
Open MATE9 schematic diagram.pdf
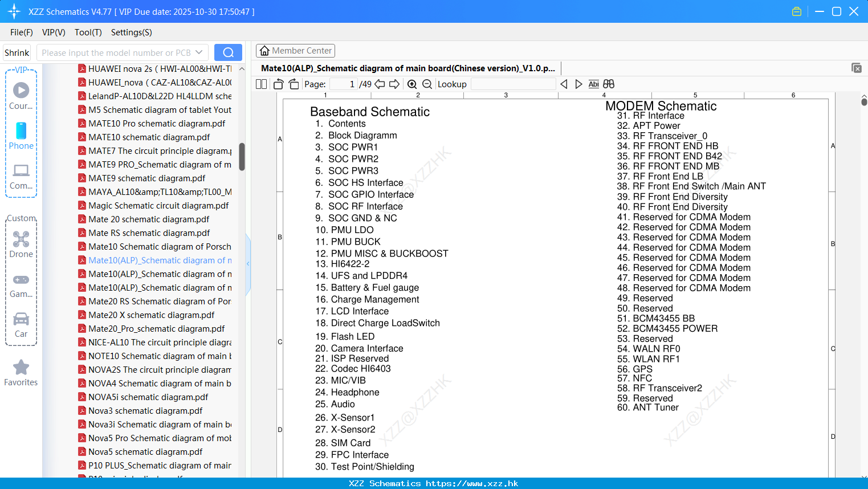point(142,178)
